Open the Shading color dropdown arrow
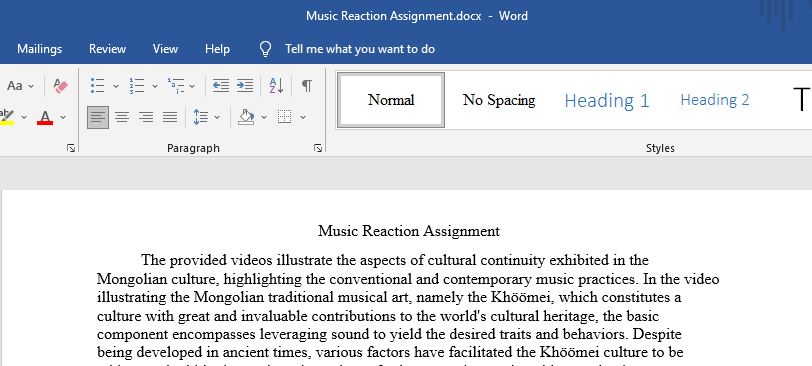 [264, 118]
